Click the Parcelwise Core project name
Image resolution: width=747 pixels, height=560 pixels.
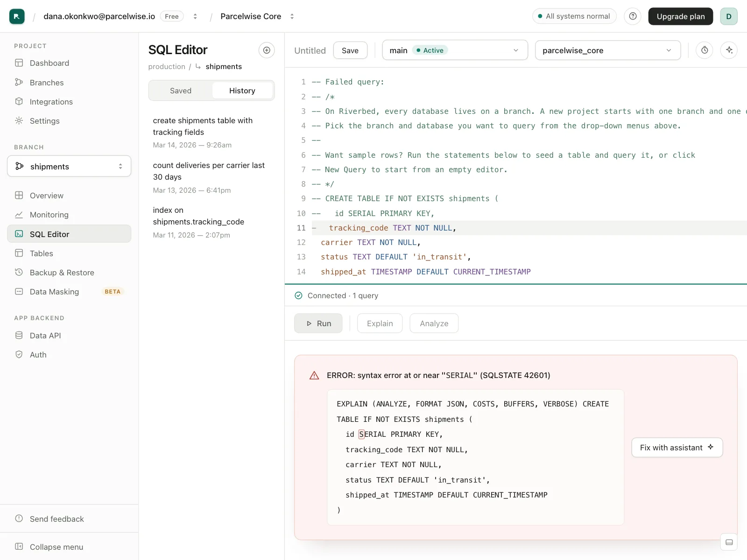[x=251, y=16]
